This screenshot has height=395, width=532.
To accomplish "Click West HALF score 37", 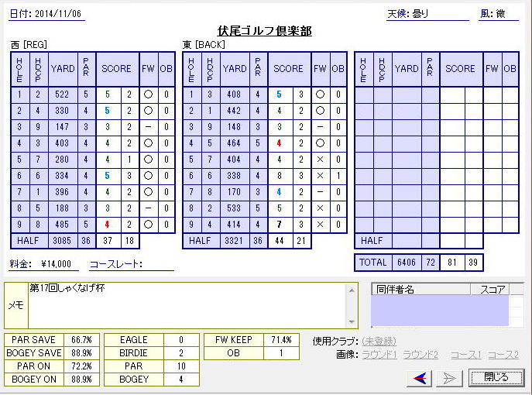I will pyautogui.click(x=108, y=241).
